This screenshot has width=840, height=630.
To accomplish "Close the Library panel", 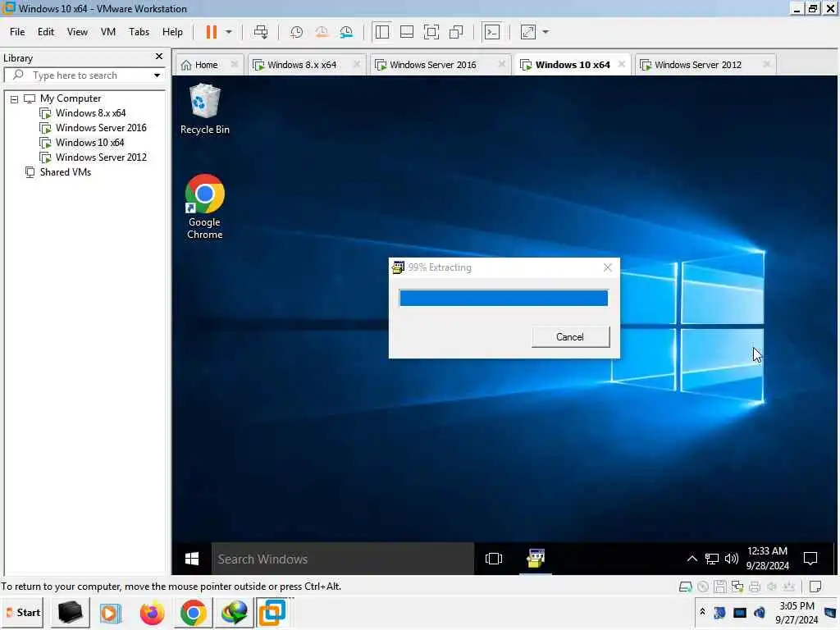I will pos(159,57).
